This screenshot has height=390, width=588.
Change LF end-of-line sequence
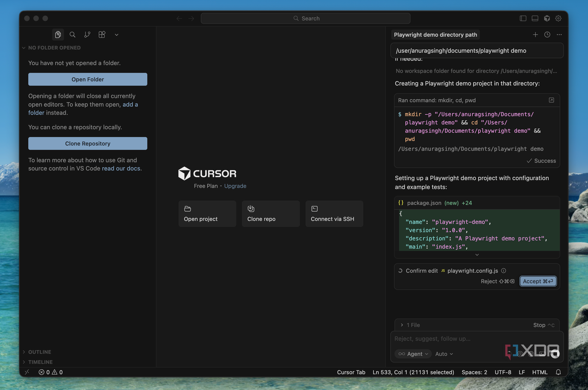click(522, 372)
